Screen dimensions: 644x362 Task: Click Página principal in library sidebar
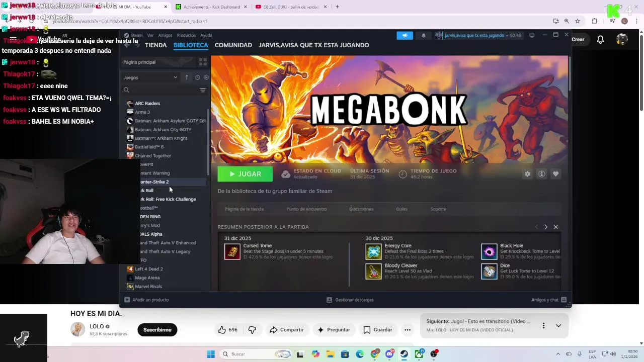click(158, 62)
